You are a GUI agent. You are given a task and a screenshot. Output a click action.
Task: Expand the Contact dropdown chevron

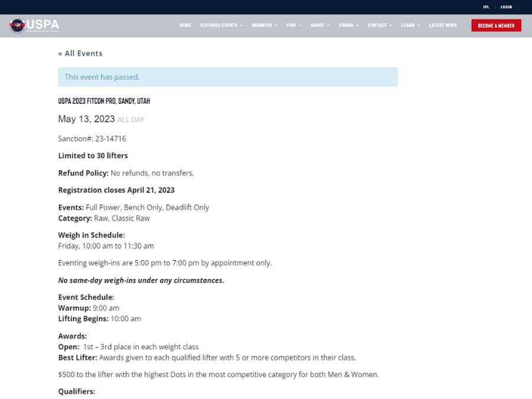pos(391,26)
